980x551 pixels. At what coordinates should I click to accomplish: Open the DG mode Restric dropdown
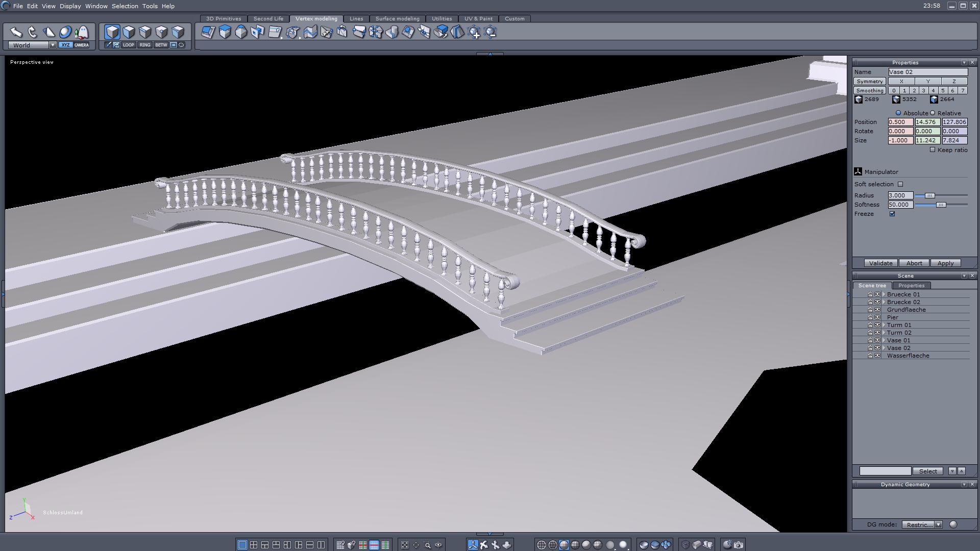pos(938,524)
